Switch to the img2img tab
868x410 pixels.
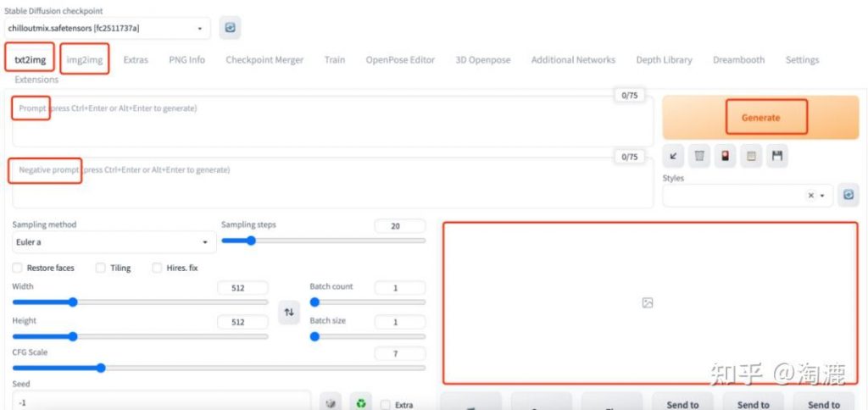(85, 59)
